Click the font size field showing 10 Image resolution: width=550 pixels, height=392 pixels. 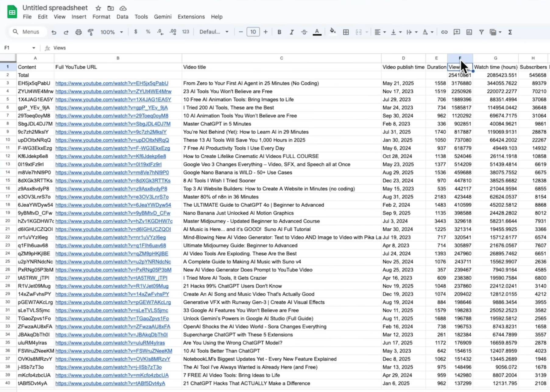coord(253,32)
